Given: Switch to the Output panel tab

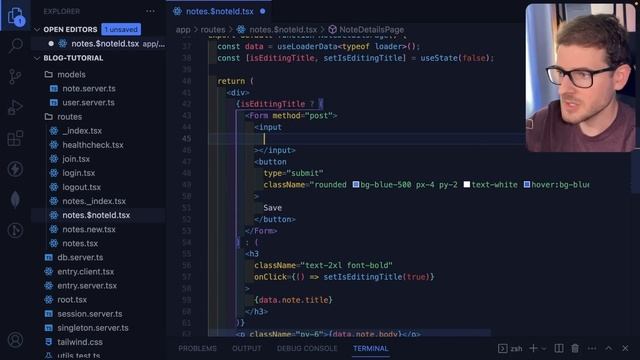Looking at the screenshot, I should click(x=247, y=348).
